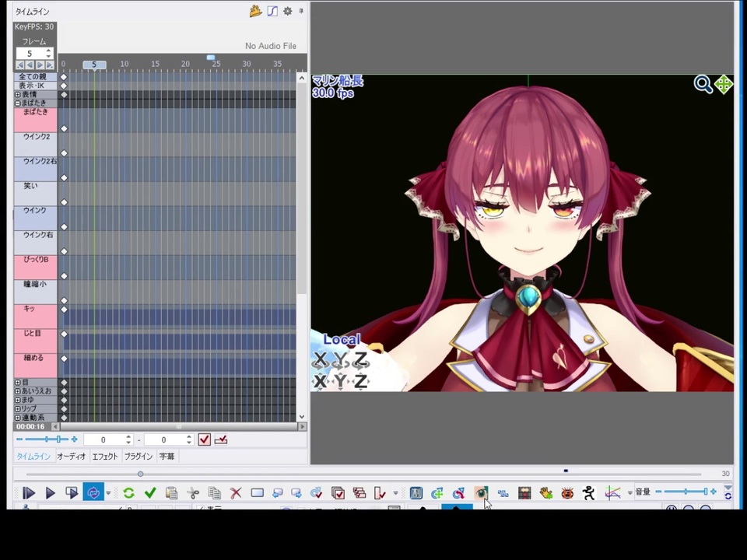The image size is (747, 560).
Task: Click the right-arrow frame paste icon
Action: (x=296, y=493)
